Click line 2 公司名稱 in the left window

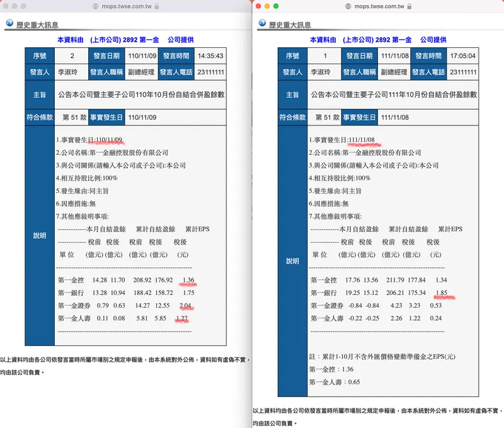click(112, 153)
